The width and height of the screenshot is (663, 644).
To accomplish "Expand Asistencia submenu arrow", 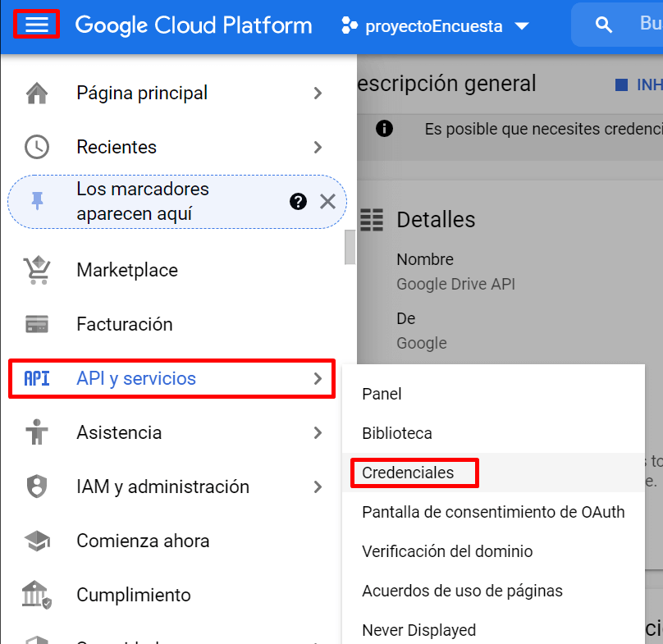I will (318, 432).
